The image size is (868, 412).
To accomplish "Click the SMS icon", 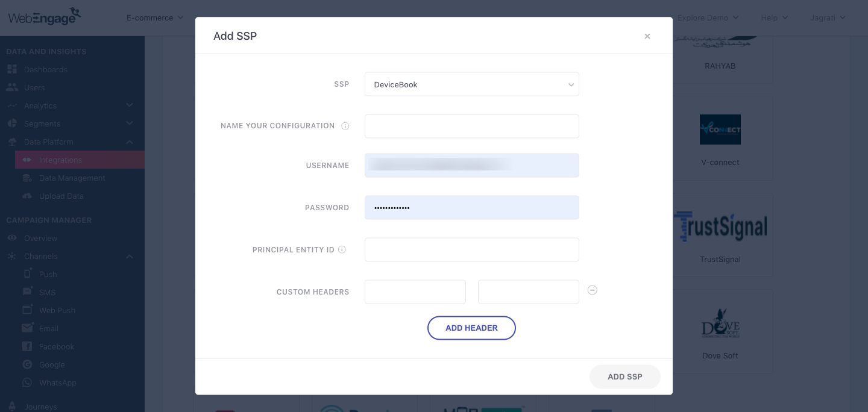I will pos(27,292).
